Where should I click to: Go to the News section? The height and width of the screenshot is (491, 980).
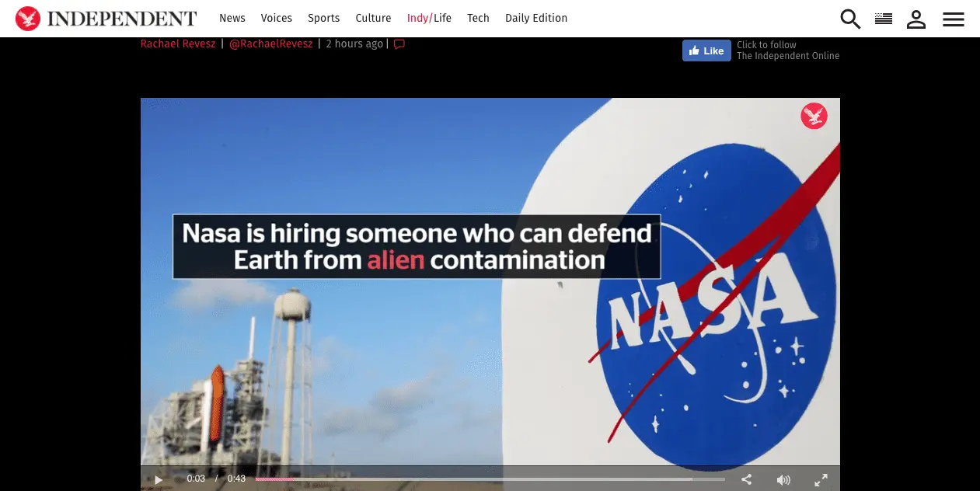(x=232, y=18)
